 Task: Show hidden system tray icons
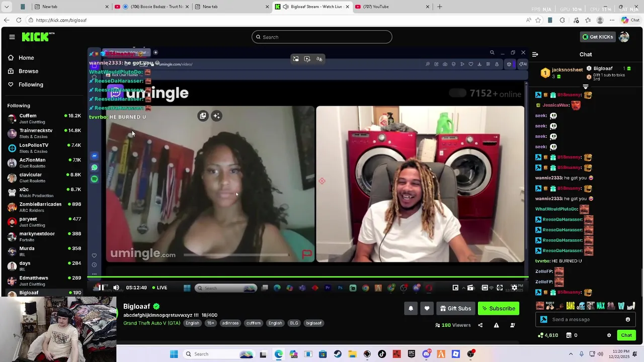(x=571, y=354)
